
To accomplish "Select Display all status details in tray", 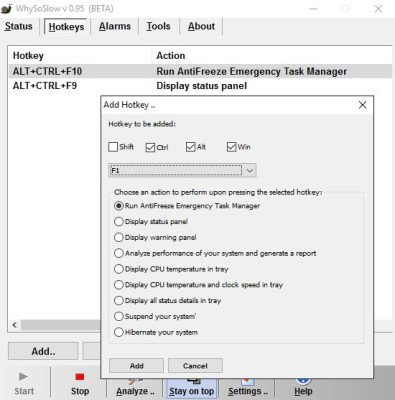I will (x=119, y=301).
